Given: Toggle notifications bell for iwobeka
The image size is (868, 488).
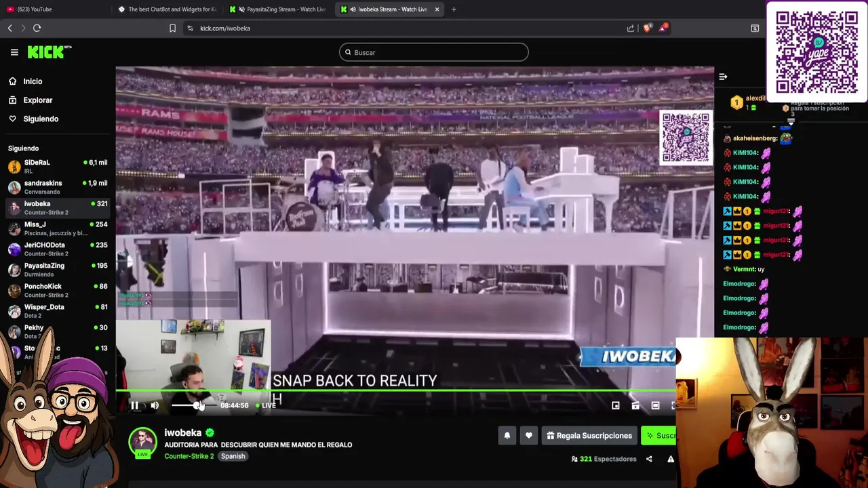Looking at the screenshot, I should coord(507,436).
